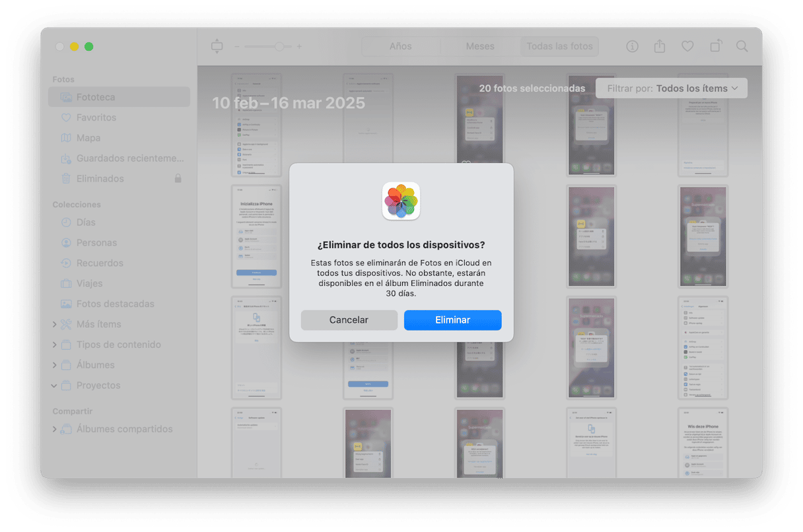Click the aspect ratio zoom icon
The image size is (803, 532).
[x=217, y=46]
